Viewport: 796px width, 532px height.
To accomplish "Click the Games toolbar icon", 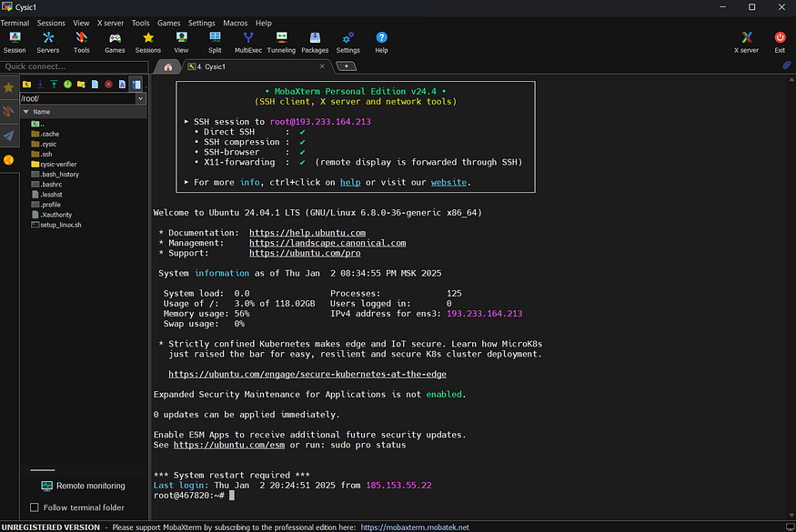I will pos(115,42).
